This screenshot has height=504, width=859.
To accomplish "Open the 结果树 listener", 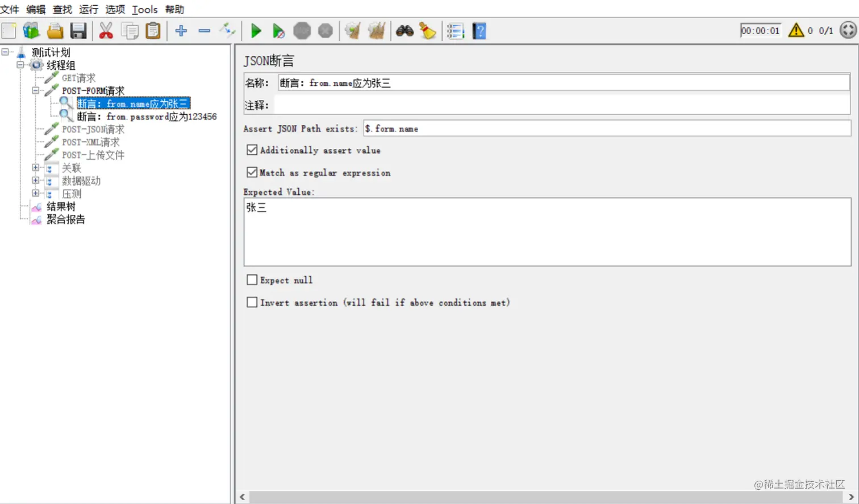I will click(x=61, y=206).
